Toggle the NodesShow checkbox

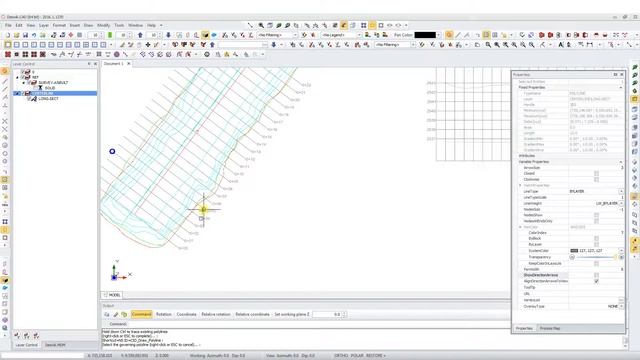point(596,215)
